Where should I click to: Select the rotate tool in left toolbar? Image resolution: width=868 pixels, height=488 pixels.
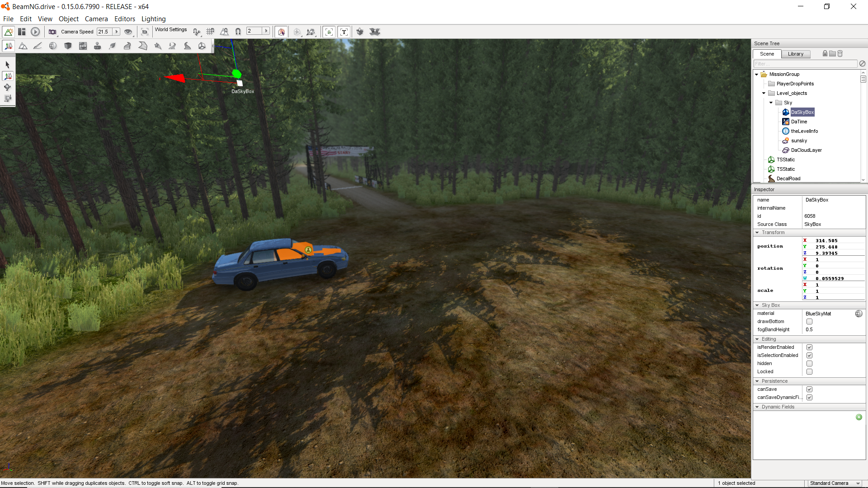click(x=7, y=87)
